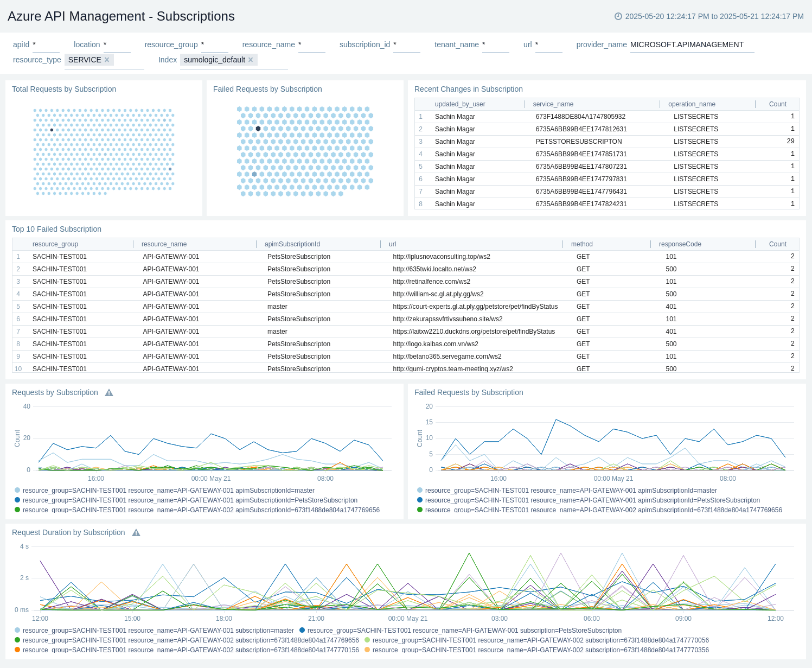Remove the sumologic_default Index tag
This screenshot has width=812, height=668.
pyautogui.click(x=251, y=60)
